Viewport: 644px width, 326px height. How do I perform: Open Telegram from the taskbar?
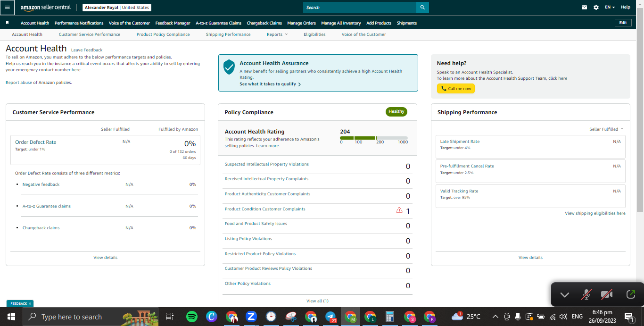(330, 317)
